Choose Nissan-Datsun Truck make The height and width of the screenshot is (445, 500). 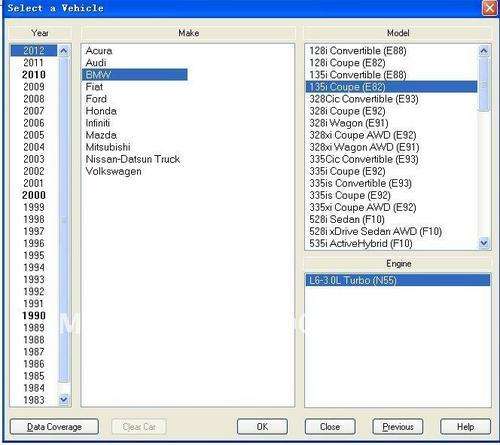[133, 159]
